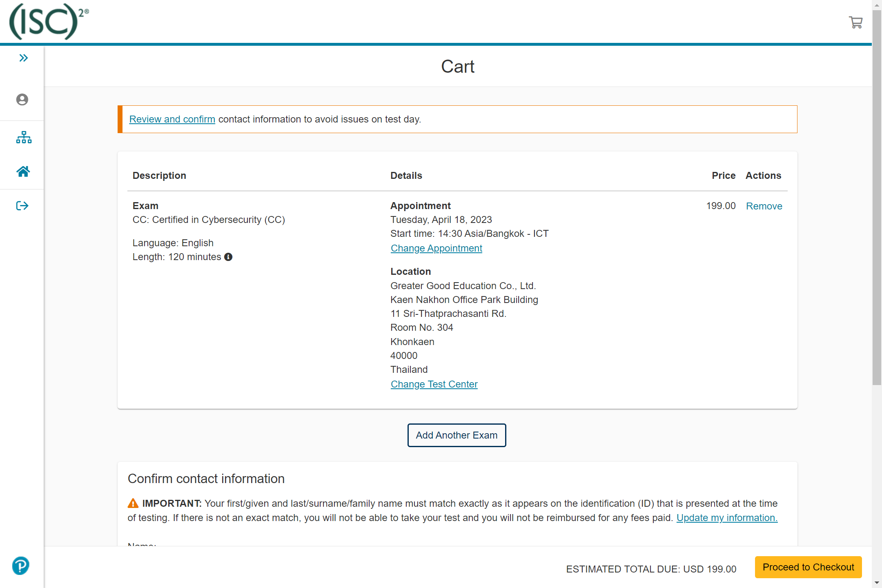882x588 pixels.
Task: Go to the home icon
Action: 23,171
